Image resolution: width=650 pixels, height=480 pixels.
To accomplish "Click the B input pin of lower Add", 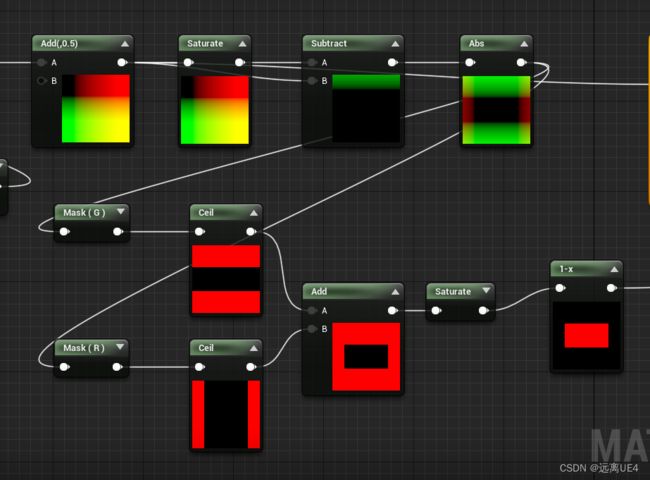I will (x=312, y=329).
